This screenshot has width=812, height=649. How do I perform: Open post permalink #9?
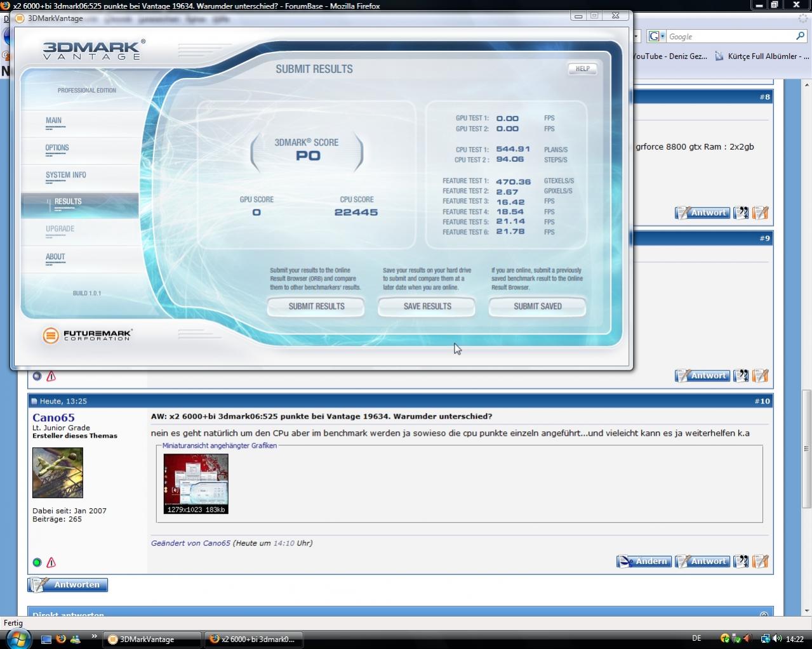(x=764, y=239)
